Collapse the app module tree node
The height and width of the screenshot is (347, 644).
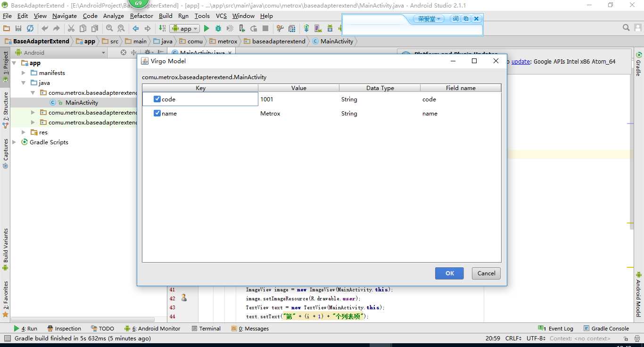click(x=14, y=63)
